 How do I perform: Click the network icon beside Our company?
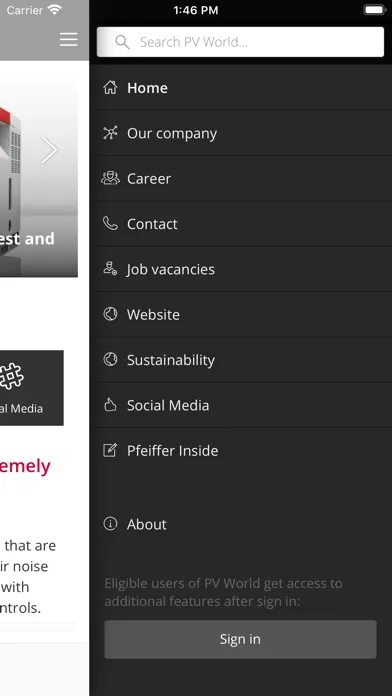pos(110,133)
